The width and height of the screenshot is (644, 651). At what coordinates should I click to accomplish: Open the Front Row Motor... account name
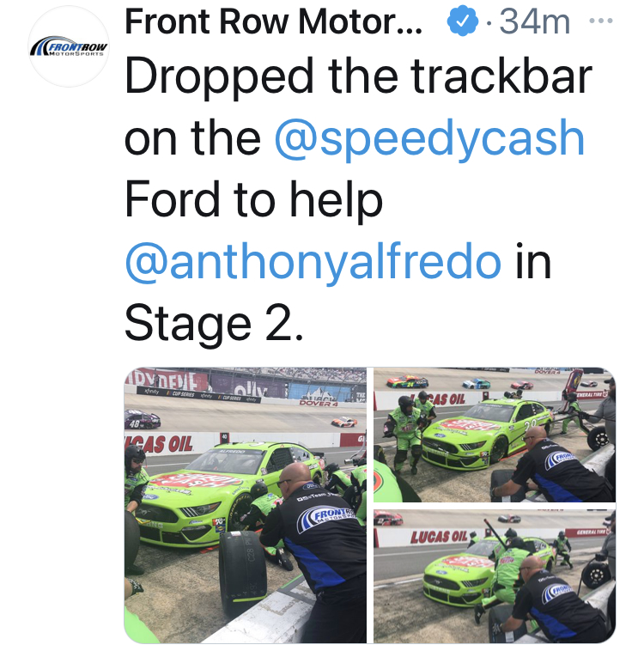(x=273, y=21)
